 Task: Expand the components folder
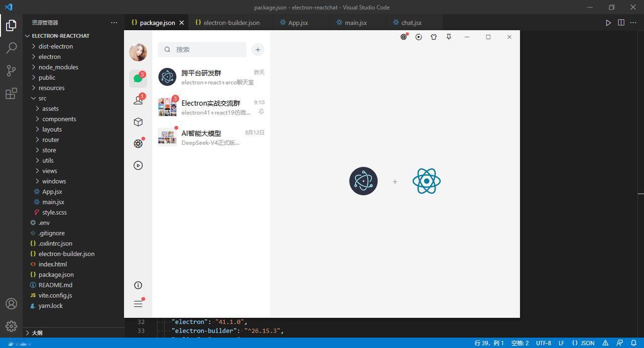coord(59,119)
